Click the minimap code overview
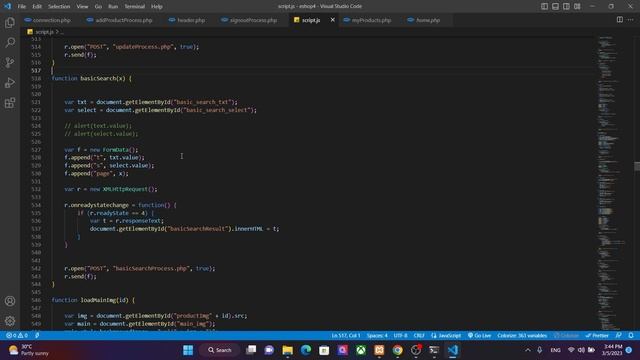640x360 pixels. click(x=612, y=183)
